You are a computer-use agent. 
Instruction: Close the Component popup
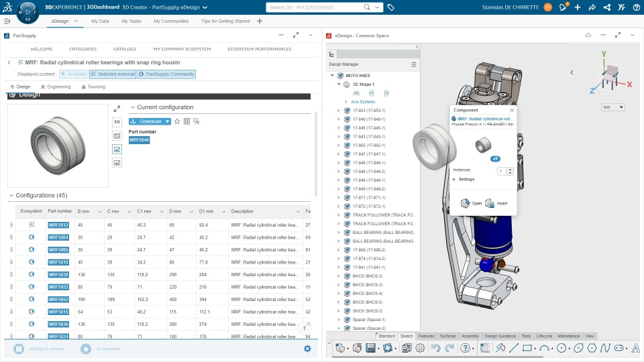coord(512,111)
